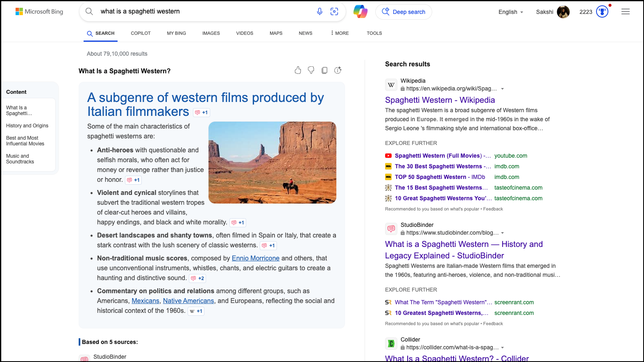Switch to the Videos tab
Image resolution: width=644 pixels, height=362 pixels.
[x=245, y=33]
